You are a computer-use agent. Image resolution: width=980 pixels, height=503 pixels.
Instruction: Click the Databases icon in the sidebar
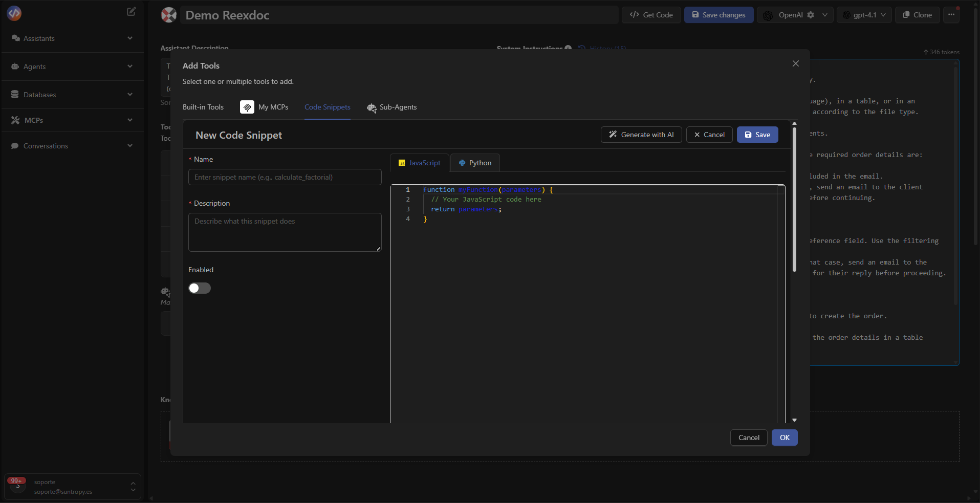click(16, 95)
